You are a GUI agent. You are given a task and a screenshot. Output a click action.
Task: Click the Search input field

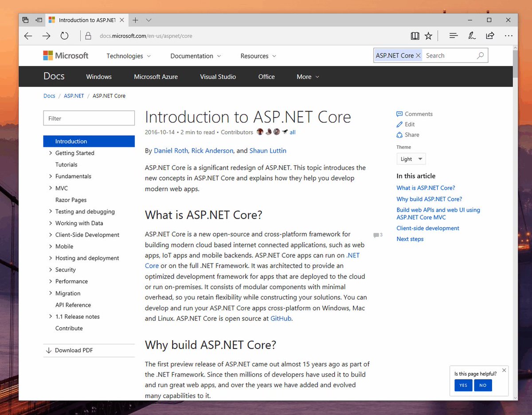pyautogui.click(x=450, y=55)
